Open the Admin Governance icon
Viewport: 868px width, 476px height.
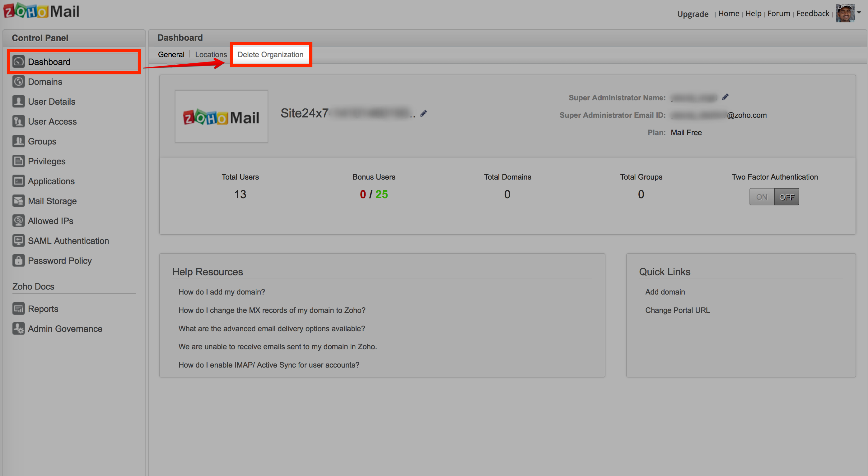coord(19,328)
